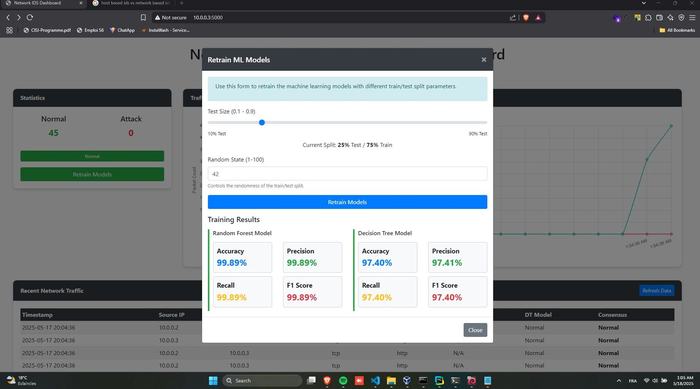Image resolution: width=700 pixels, height=389 pixels.
Task: Expand the tab search dropdown arrow
Action: (x=644, y=3)
